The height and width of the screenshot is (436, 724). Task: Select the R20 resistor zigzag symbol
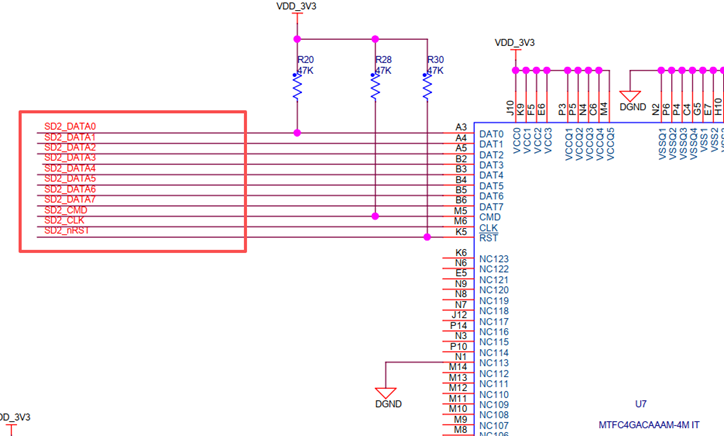pyautogui.click(x=297, y=86)
